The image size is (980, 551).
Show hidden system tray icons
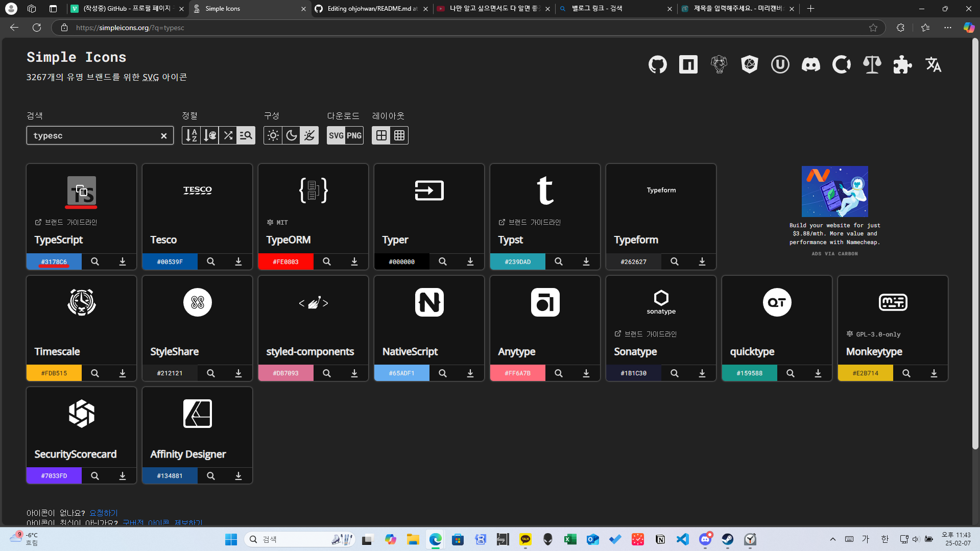coord(833,539)
